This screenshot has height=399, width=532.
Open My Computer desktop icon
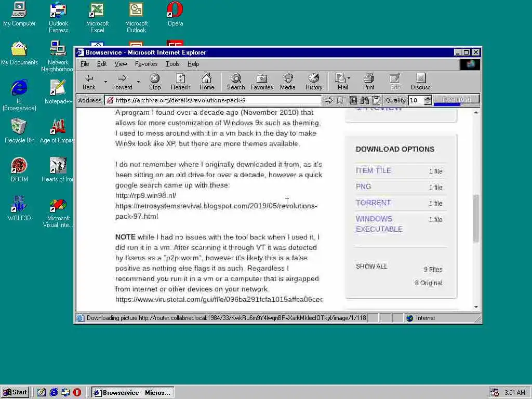tap(19, 14)
